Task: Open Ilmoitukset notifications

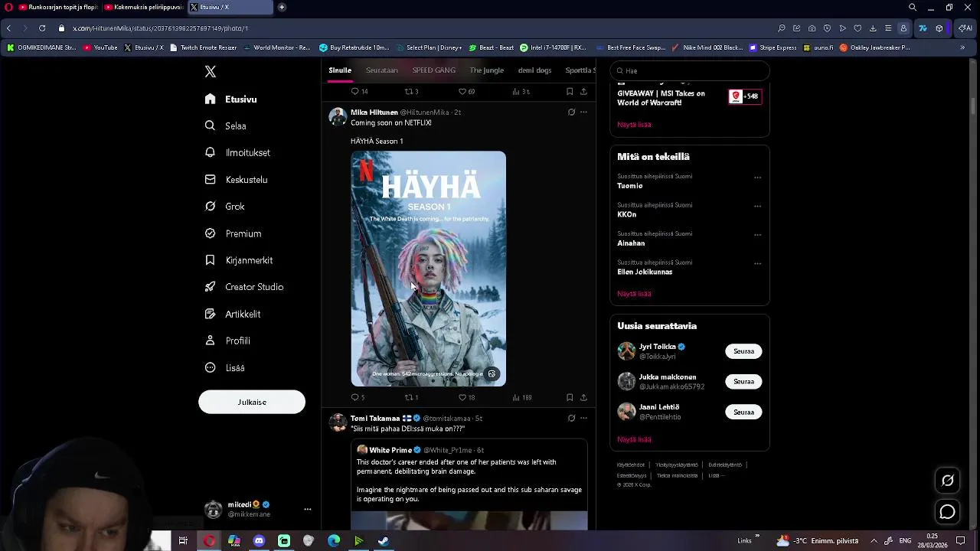Action: [237, 153]
